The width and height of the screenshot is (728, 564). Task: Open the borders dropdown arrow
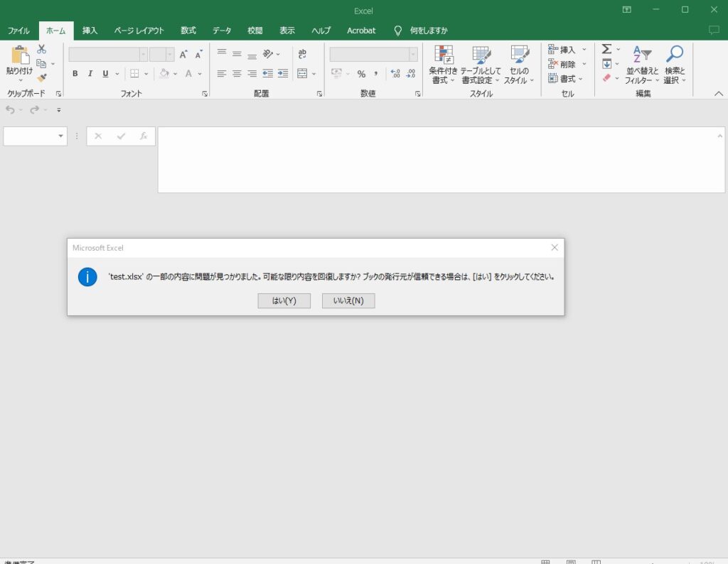coord(146,73)
